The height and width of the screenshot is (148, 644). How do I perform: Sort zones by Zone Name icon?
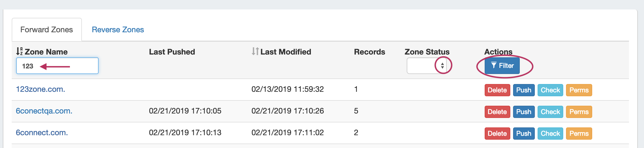[19, 51]
